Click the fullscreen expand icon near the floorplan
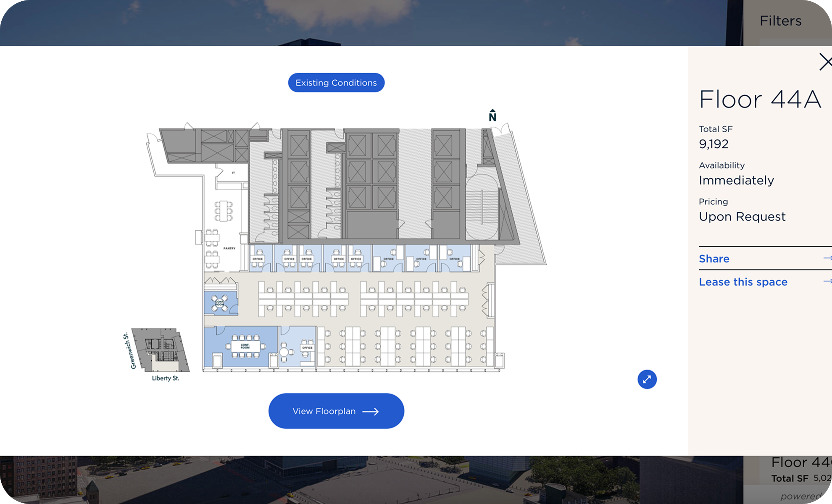The height and width of the screenshot is (504, 832). coord(647,379)
